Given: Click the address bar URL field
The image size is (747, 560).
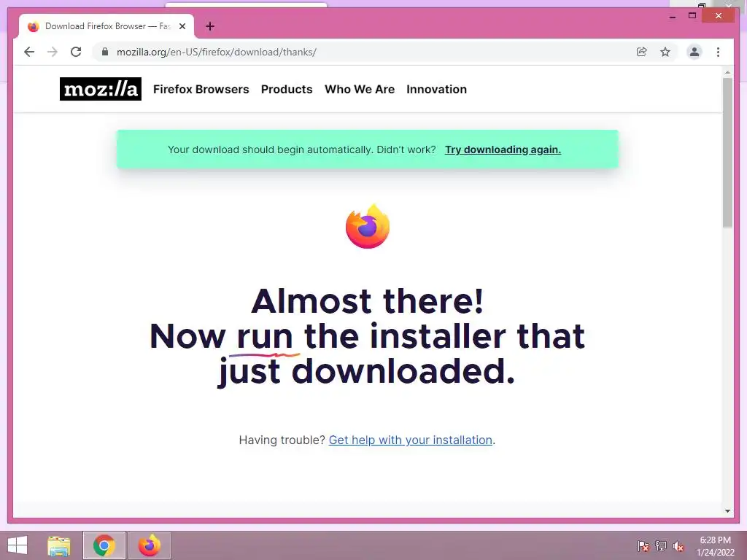Looking at the screenshot, I should [x=371, y=52].
